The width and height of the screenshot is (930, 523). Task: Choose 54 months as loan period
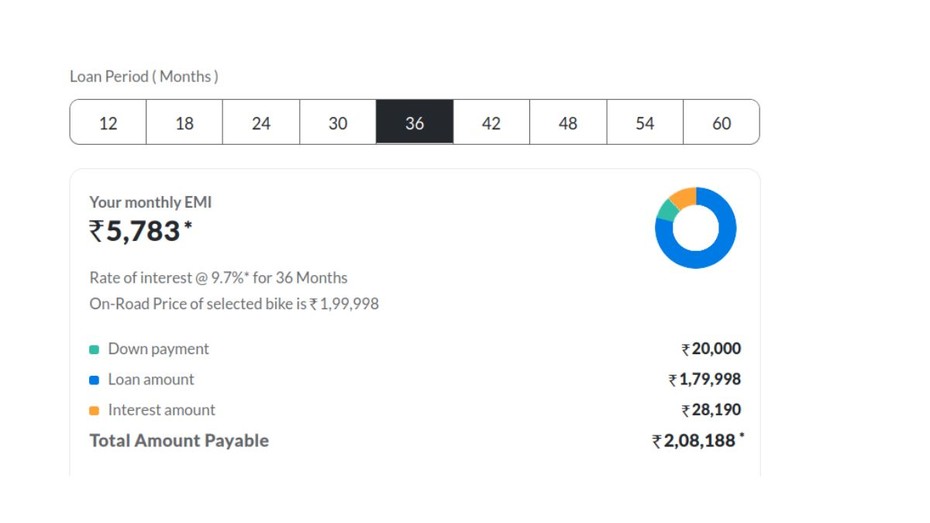645,123
